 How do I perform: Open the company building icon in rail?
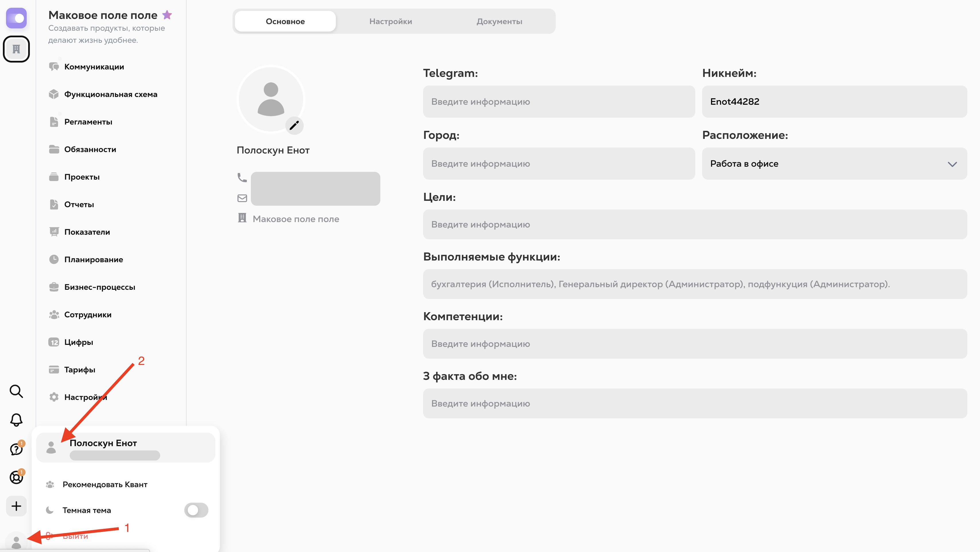[16, 49]
